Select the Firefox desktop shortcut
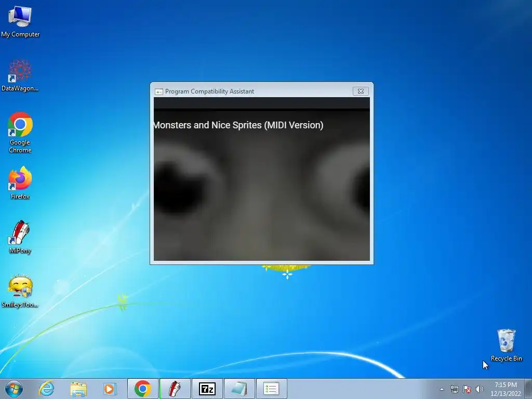The height and width of the screenshot is (399, 532). tap(20, 182)
